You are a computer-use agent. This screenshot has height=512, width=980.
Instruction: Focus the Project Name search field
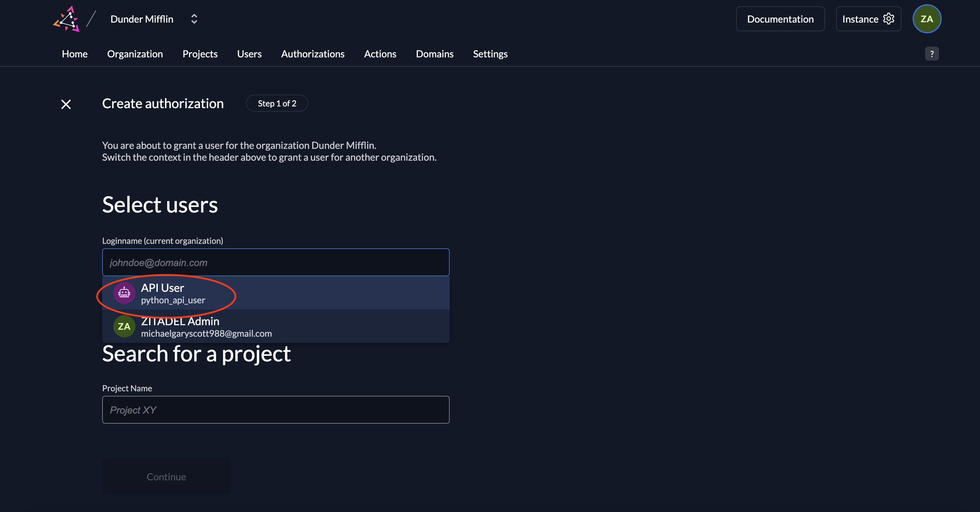(276, 410)
